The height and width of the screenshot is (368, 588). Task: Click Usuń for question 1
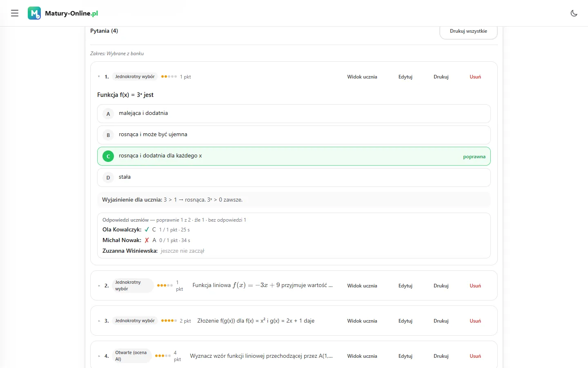475,77
